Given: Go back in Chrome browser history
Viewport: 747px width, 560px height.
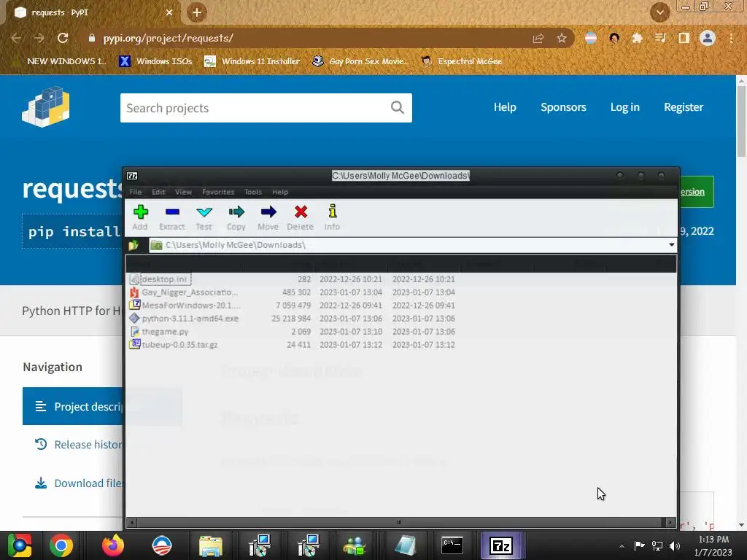Looking at the screenshot, I should click(x=16, y=38).
